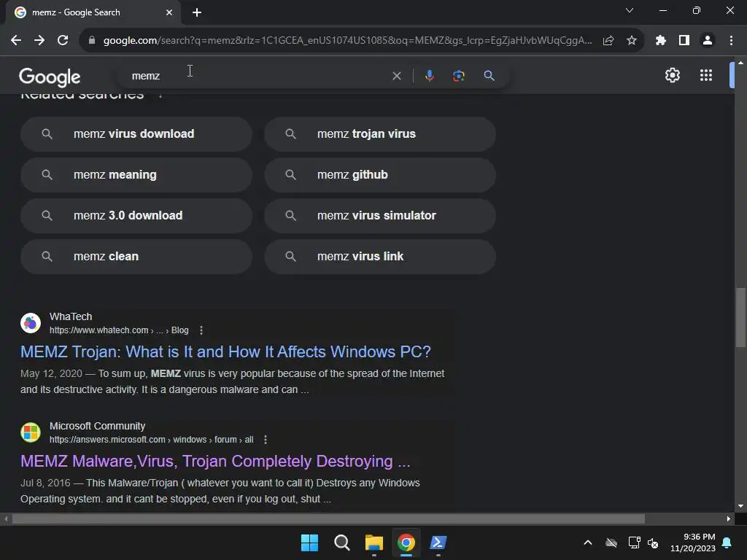Click the address bar URL
Screen dimensions: 747x560
[348, 41]
